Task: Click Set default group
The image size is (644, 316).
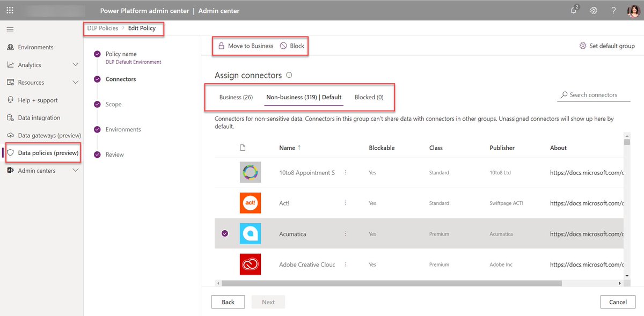Action: [x=607, y=46]
